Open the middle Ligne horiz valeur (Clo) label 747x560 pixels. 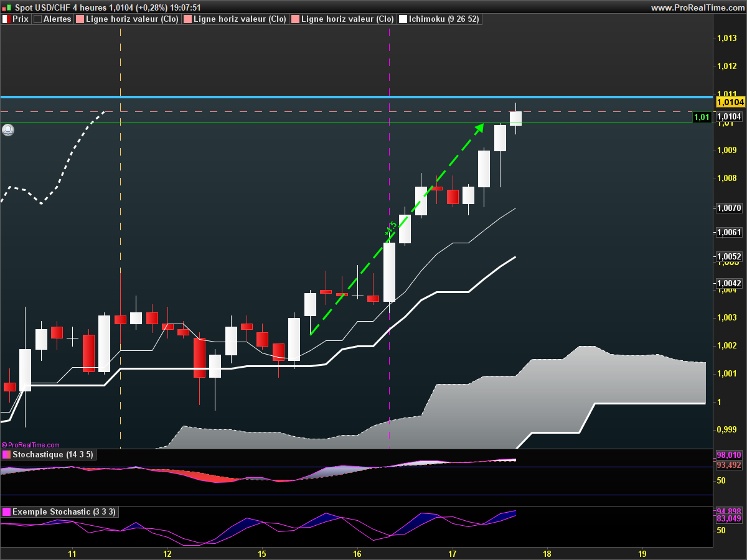[x=240, y=19]
